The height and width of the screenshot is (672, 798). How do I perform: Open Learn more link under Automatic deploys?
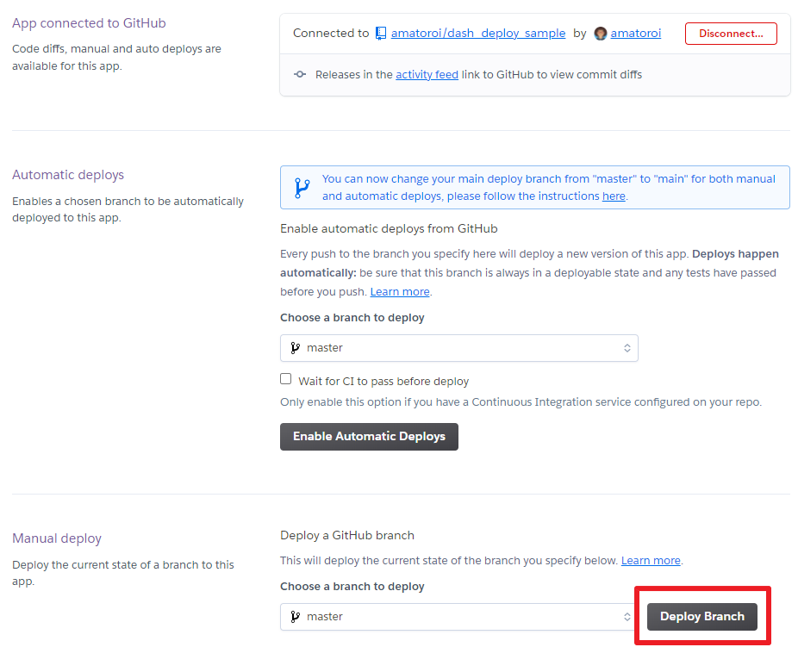coord(400,292)
